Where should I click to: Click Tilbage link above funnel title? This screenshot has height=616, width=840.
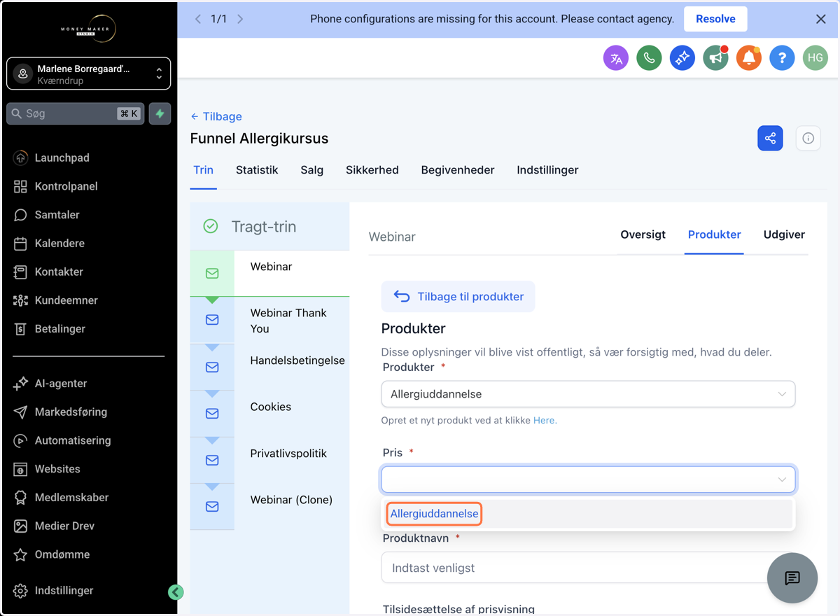pos(216,116)
